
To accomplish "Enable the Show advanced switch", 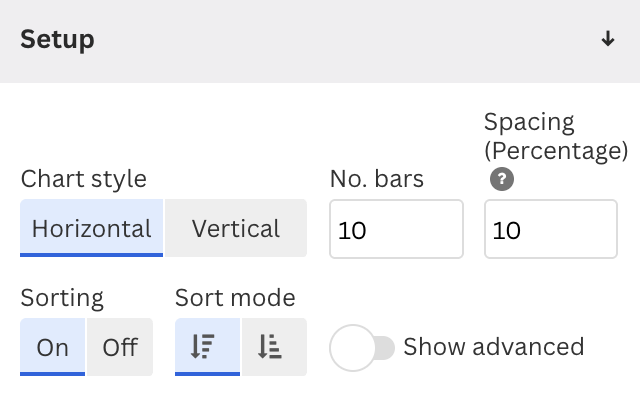I will point(362,348).
